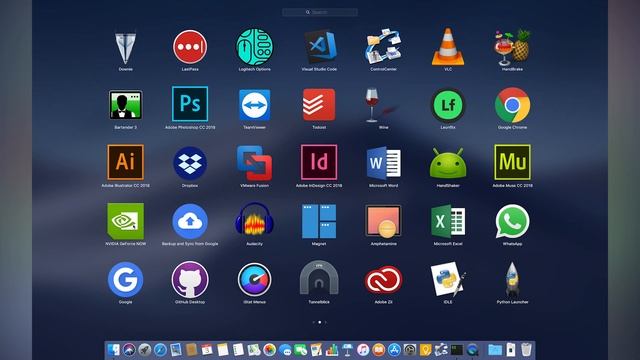Open the HandShaker Android app
The width and height of the screenshot is (640, 360).
(x=448, y=163)
